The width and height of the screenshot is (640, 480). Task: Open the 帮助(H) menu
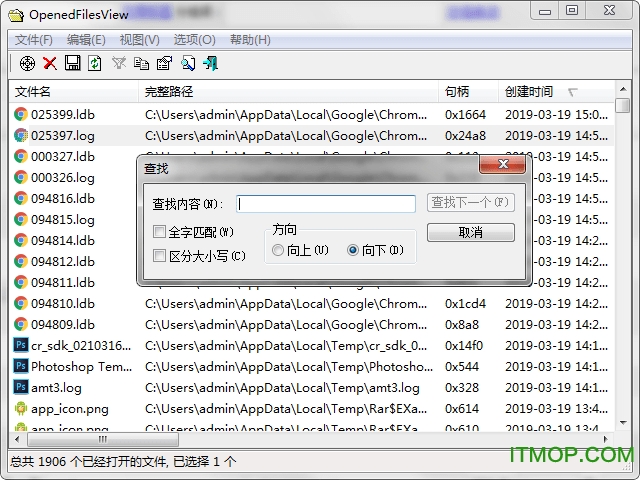tap(250, 40)
